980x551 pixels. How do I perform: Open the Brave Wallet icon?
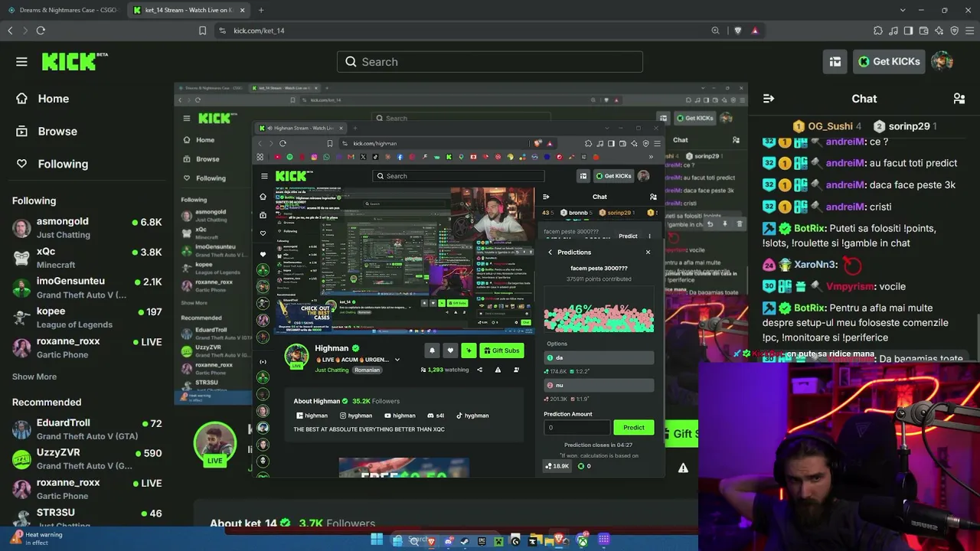(924, 31)
